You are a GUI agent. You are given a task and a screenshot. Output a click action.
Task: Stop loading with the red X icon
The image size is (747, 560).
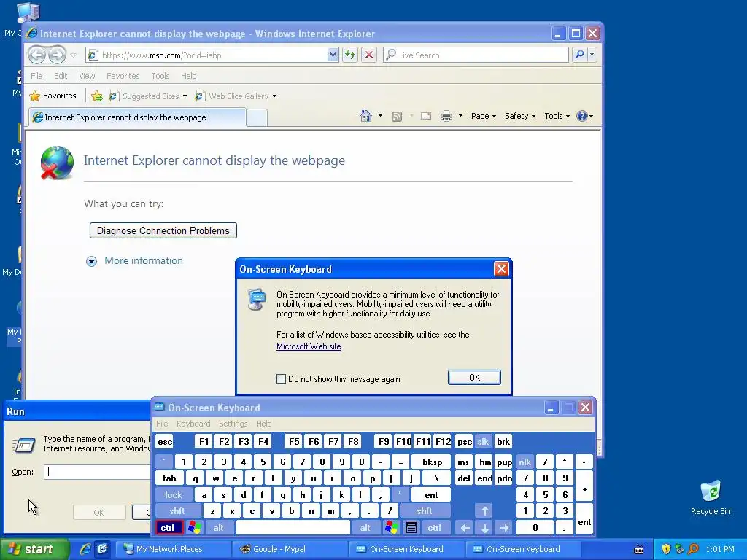pos(368,55)
